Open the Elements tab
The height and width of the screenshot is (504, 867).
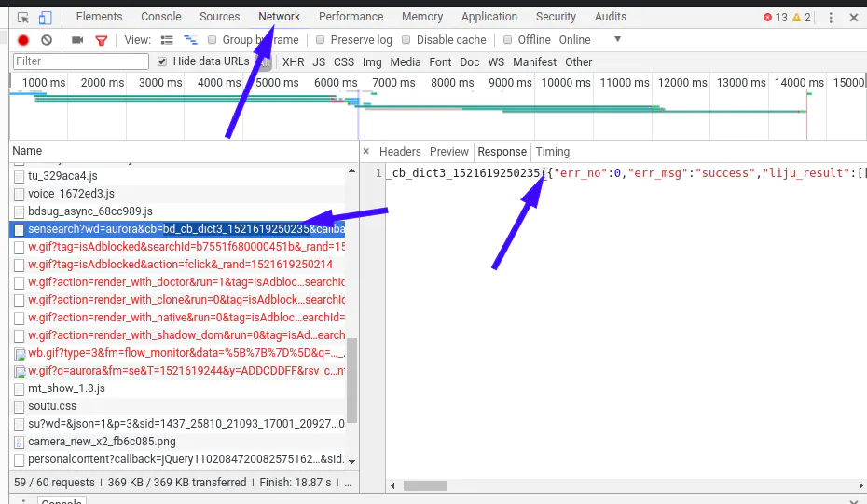tap(99, 17)
